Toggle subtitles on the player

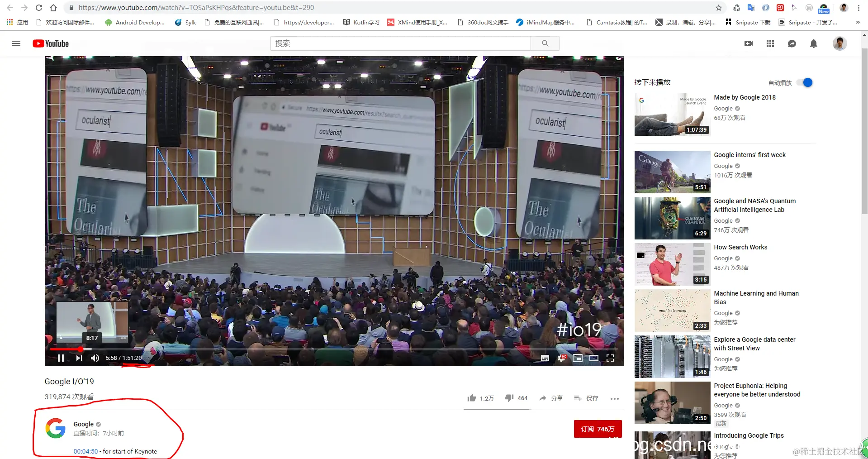(545, 358)
